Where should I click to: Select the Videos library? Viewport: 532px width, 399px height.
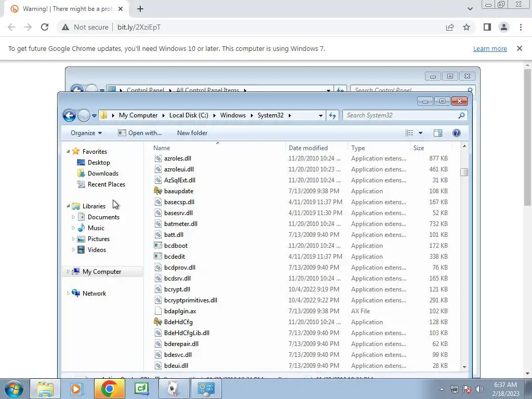coord(97,250)
